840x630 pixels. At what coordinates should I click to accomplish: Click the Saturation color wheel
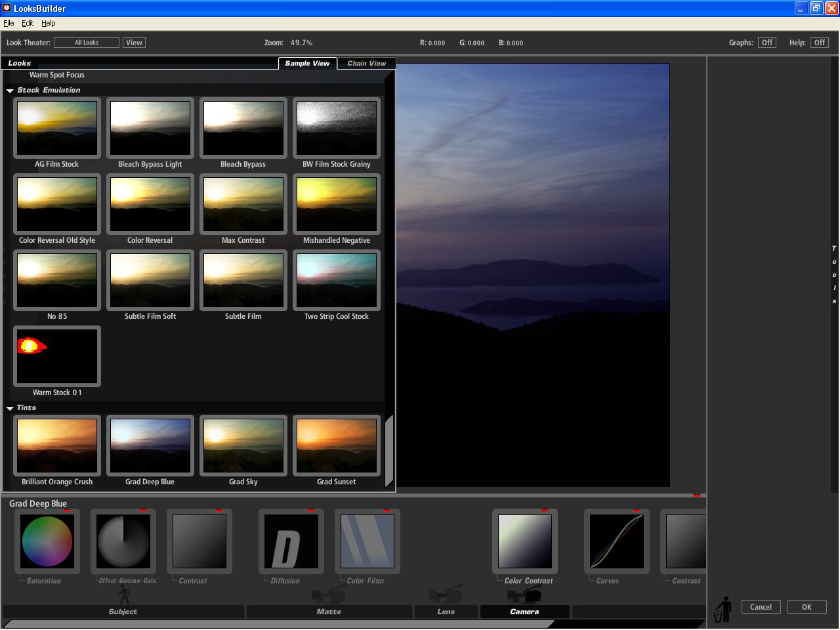[47, 541]
